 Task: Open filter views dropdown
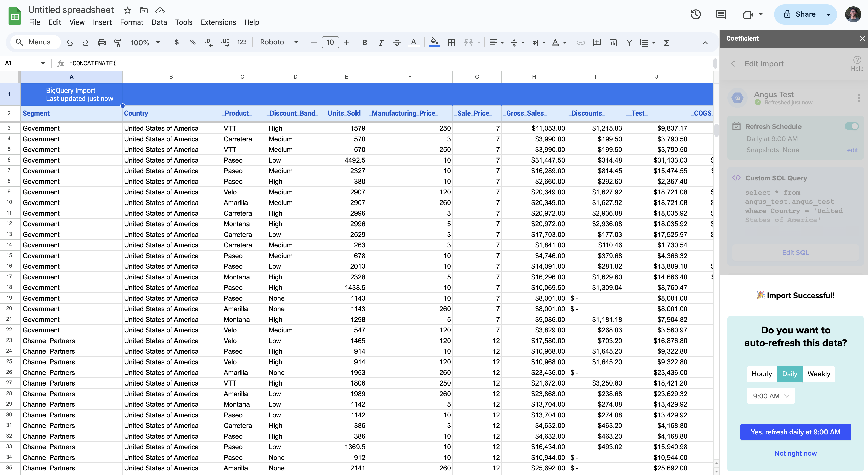[648, 42]
